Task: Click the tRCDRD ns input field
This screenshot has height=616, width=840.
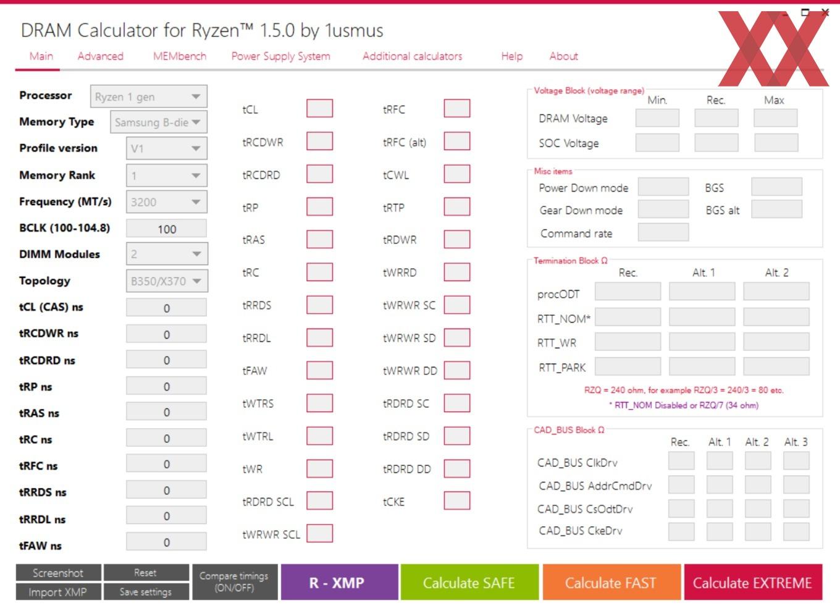Action: 167,360
